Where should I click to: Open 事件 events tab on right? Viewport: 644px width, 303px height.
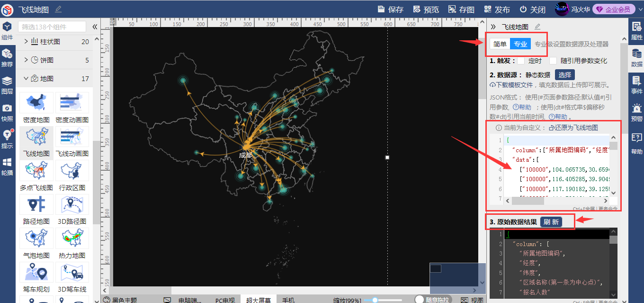tap(637, 85)
